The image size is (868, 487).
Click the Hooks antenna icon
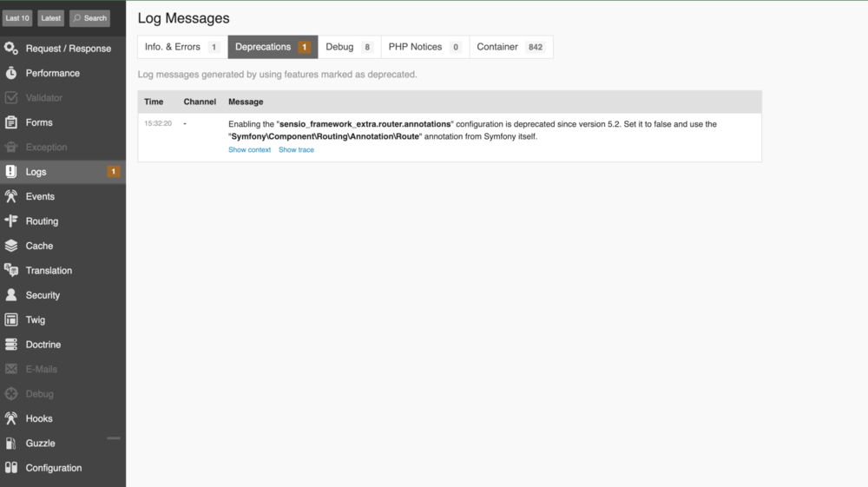pyautogui.click(x=11, y=418)
